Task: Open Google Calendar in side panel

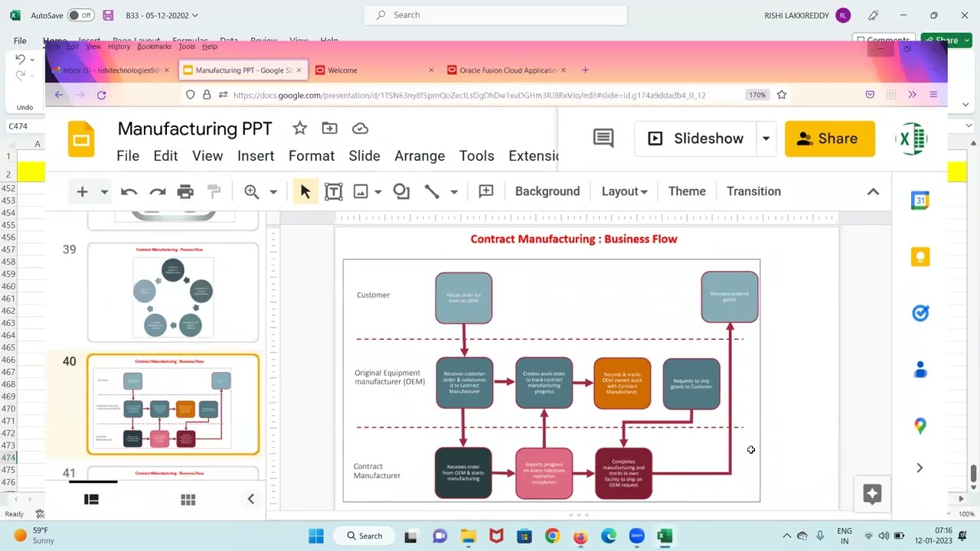Action: (x=920, y=201)
